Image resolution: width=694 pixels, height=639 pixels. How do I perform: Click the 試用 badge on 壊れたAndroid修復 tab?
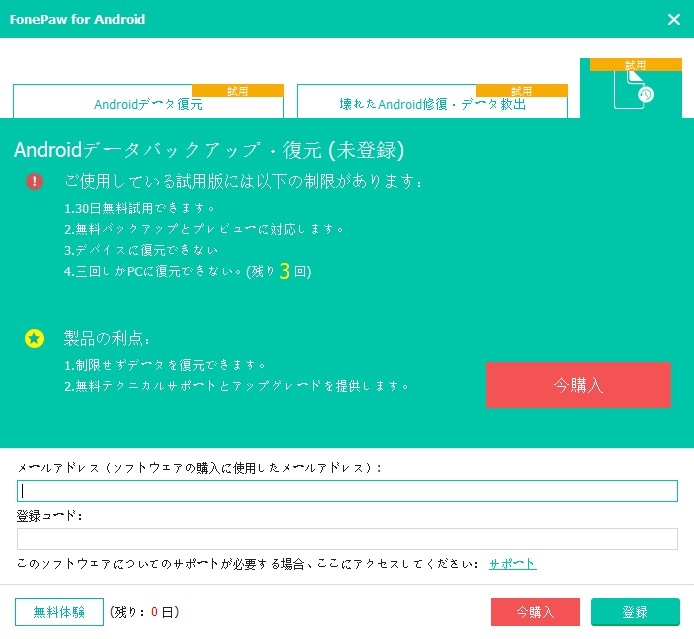[522, 91]
